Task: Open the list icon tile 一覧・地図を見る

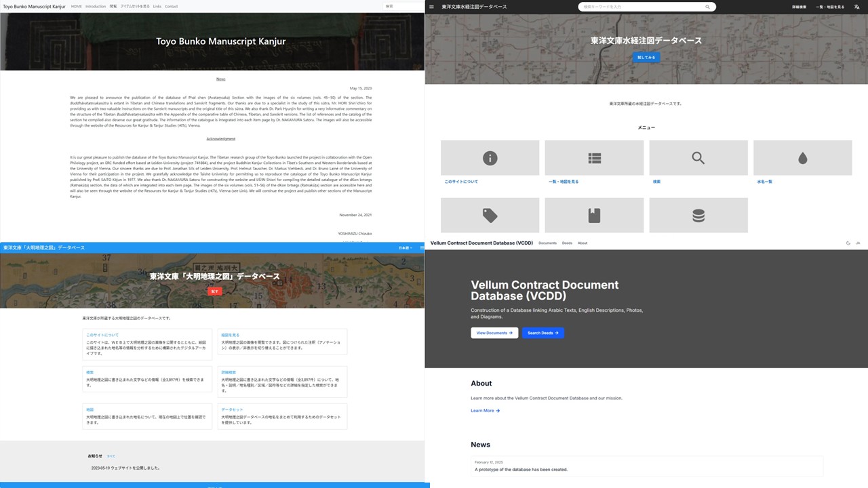Action: (x=594, y=158)
